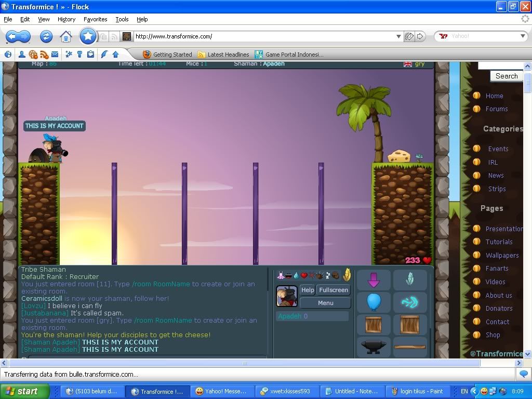Click the website search text box
This screenshot has width=532, height=399.
point(501,65)
